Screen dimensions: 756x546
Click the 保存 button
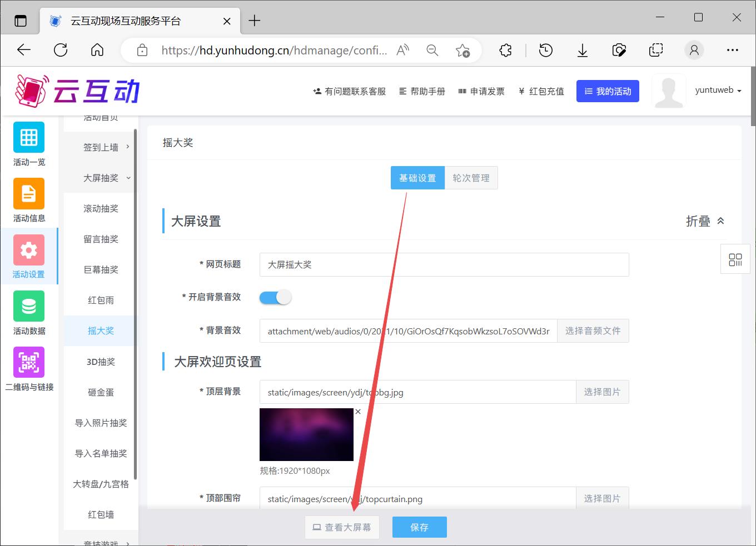pos(420,527)
